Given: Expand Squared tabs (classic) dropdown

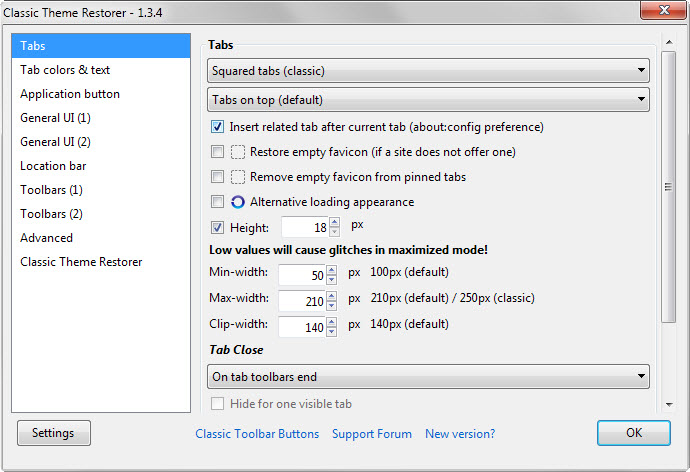Looking at the screenshot, I should (x=428, y=70).
